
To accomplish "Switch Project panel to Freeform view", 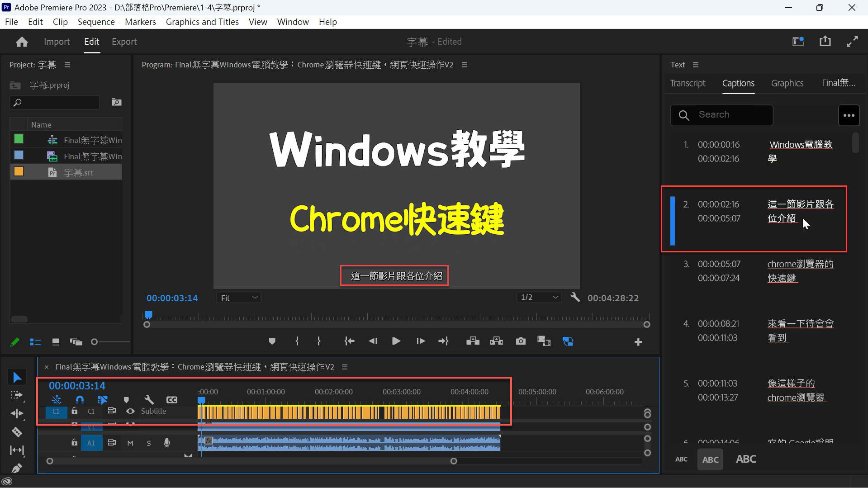I will pos(76,342).
